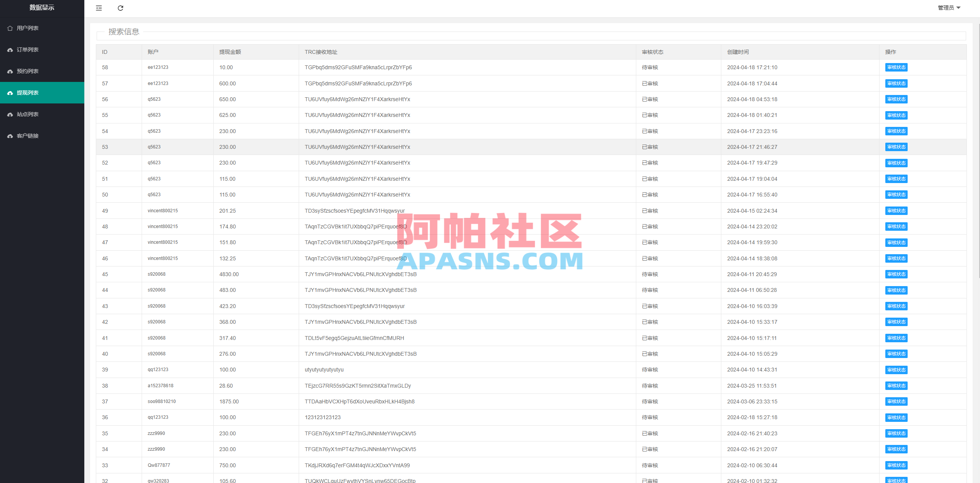
Task: Click 审核状态 button for the 4830.00 withdrawal
Action: pyautogui.click(x=896, y=274)
